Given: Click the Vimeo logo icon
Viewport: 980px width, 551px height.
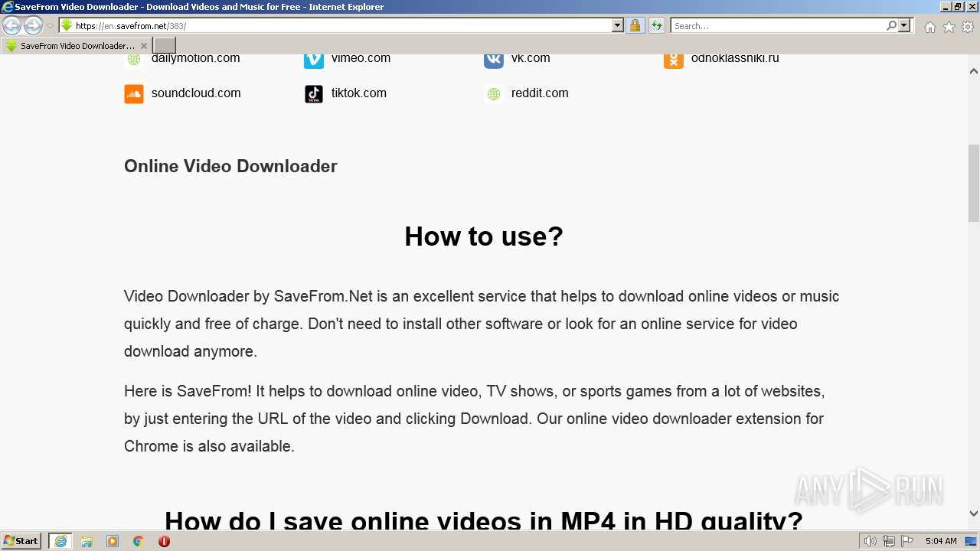Looking at the screenshot, I should 314,59.
